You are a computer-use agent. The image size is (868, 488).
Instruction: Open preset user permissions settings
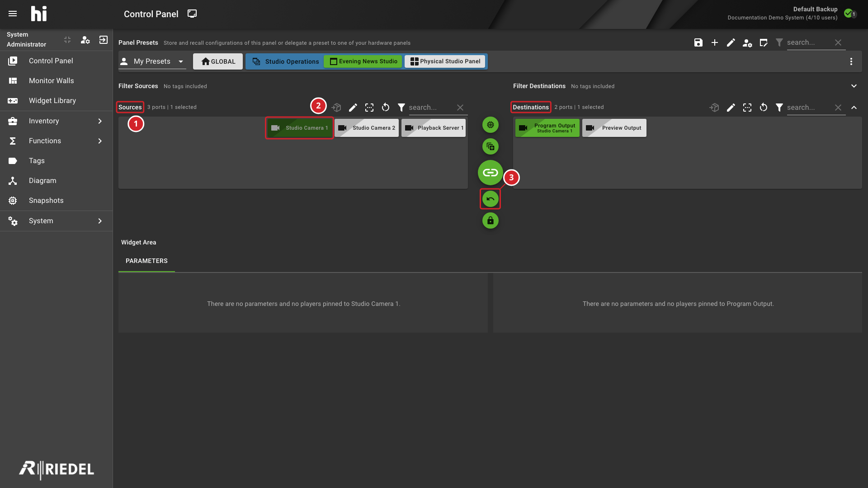[x=747, y=42]
